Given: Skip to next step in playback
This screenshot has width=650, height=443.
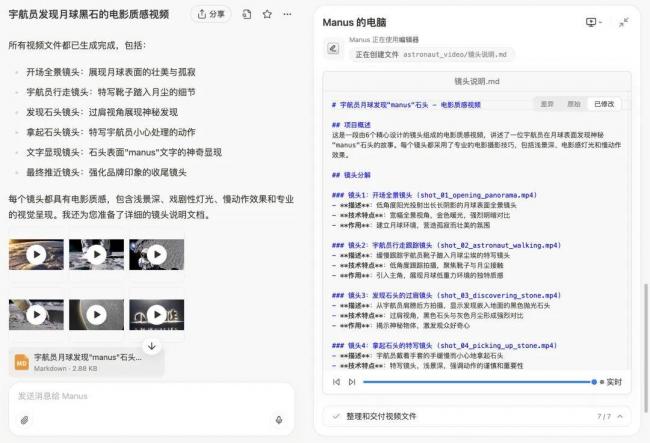Looking at the screenshot, I should 351,381.
